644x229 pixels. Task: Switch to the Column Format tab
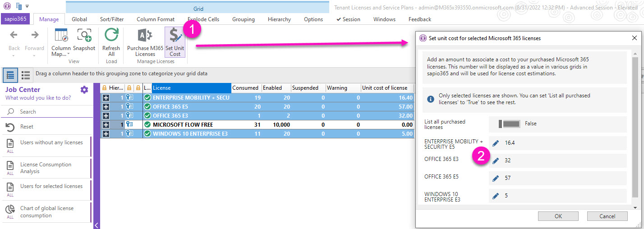click(156, 19)
